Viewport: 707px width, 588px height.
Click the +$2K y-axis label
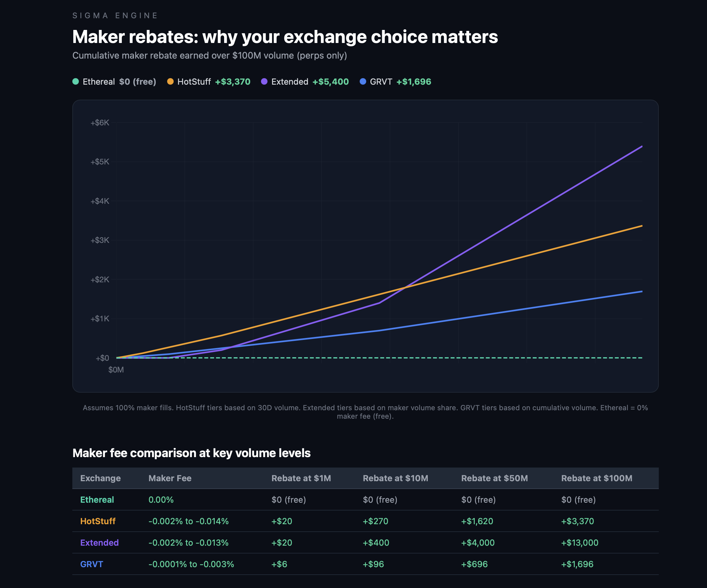coord(100,280)
